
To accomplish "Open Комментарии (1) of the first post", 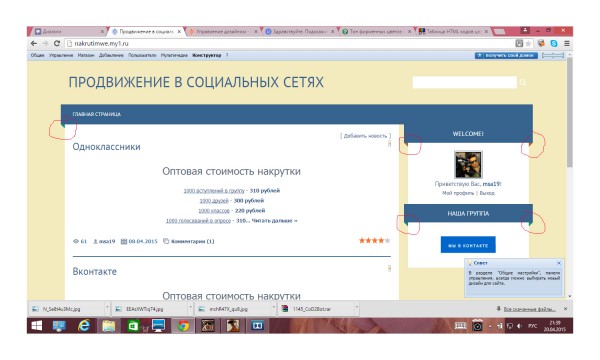I will click(x=192, y=241).
